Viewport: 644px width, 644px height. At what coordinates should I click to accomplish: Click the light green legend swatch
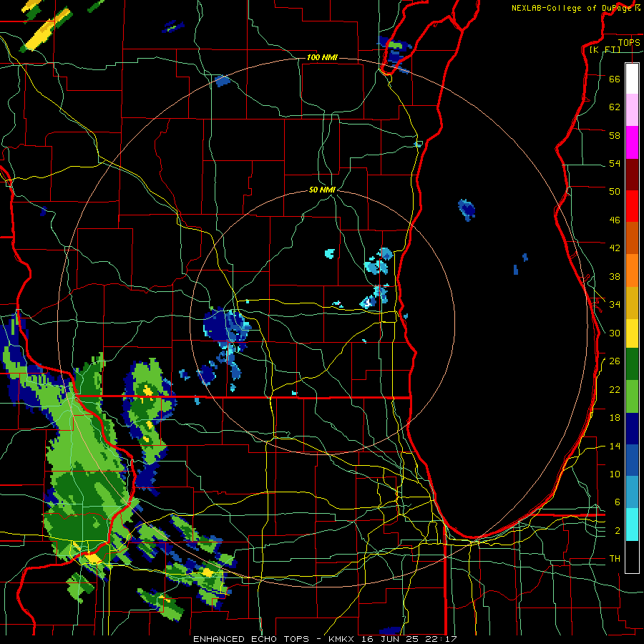pyautogui.click(x=632, y=396)
